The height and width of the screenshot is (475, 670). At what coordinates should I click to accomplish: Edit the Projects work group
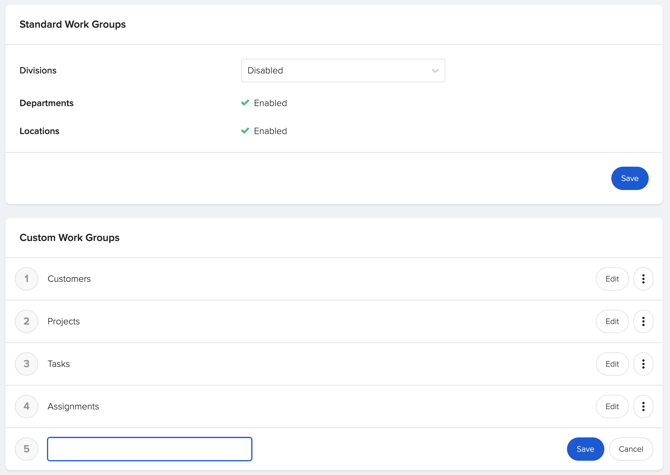(x=612, y=321)
